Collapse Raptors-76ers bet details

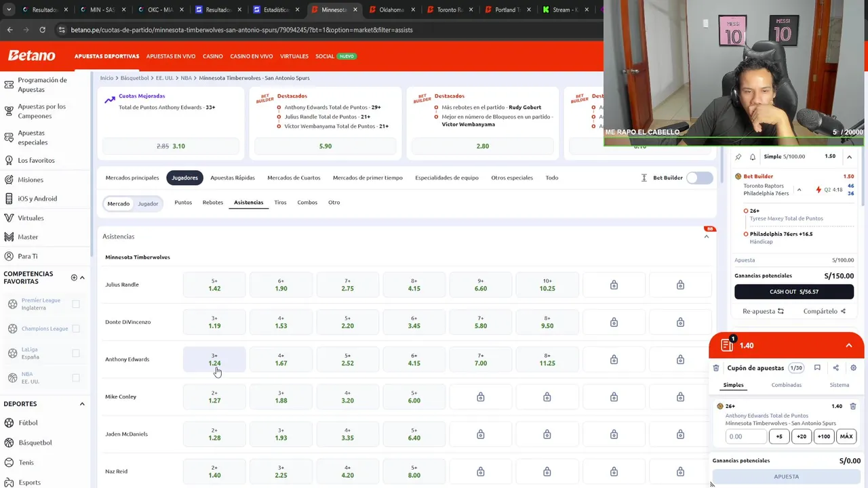(799, 190)
